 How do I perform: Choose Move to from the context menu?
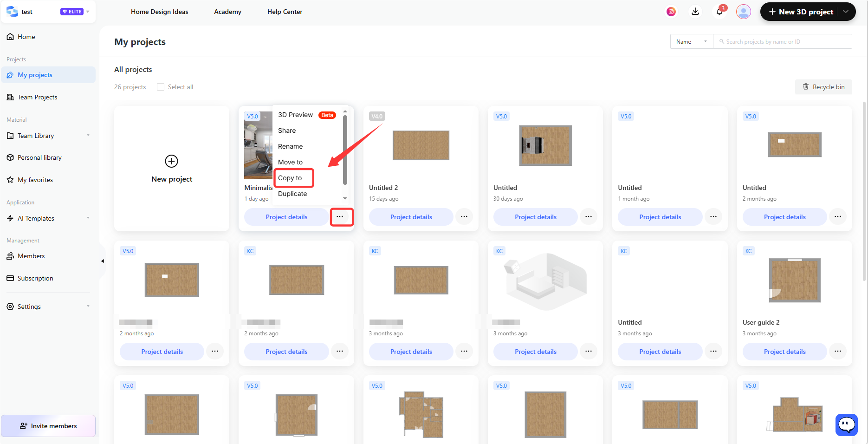point(291,162)
